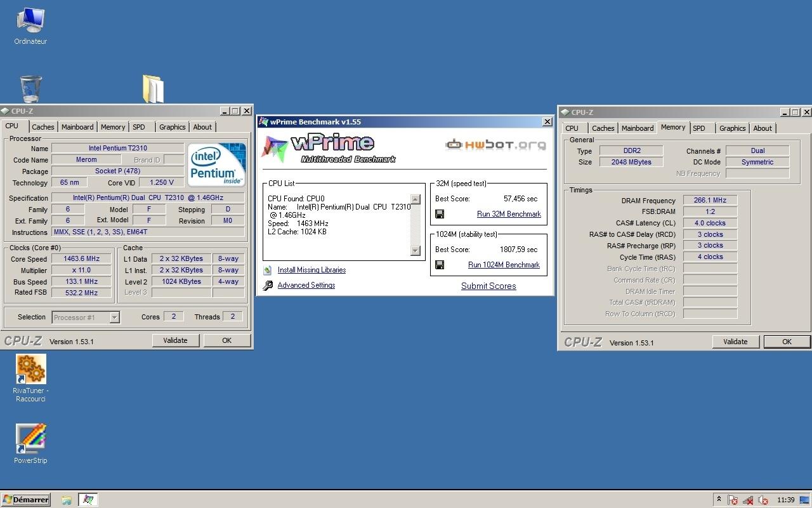The height and width of the screenshot is (508, 812).
Task: Click Validate in right CPU-Z window
Action: click(x=735, y=342)
